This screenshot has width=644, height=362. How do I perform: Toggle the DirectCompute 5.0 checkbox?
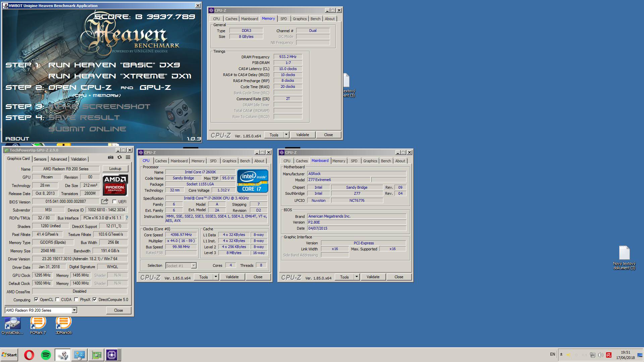click(x=95, y=300)
